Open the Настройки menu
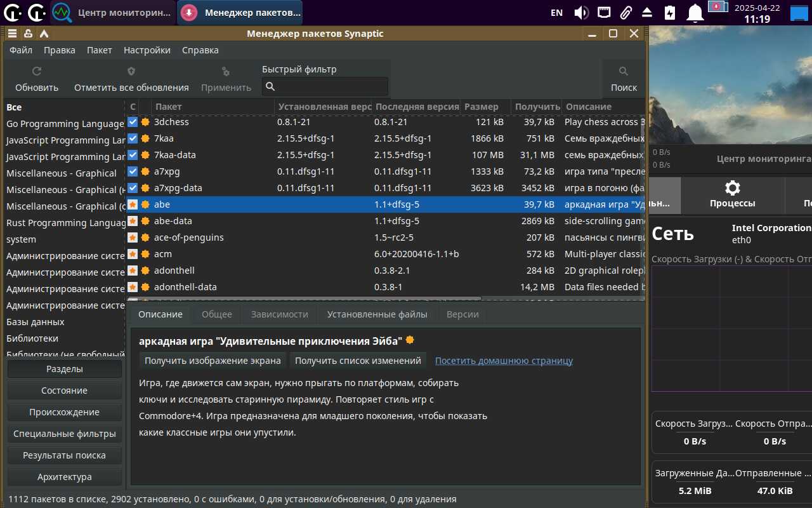812x508 pixels. coord(147,50)
